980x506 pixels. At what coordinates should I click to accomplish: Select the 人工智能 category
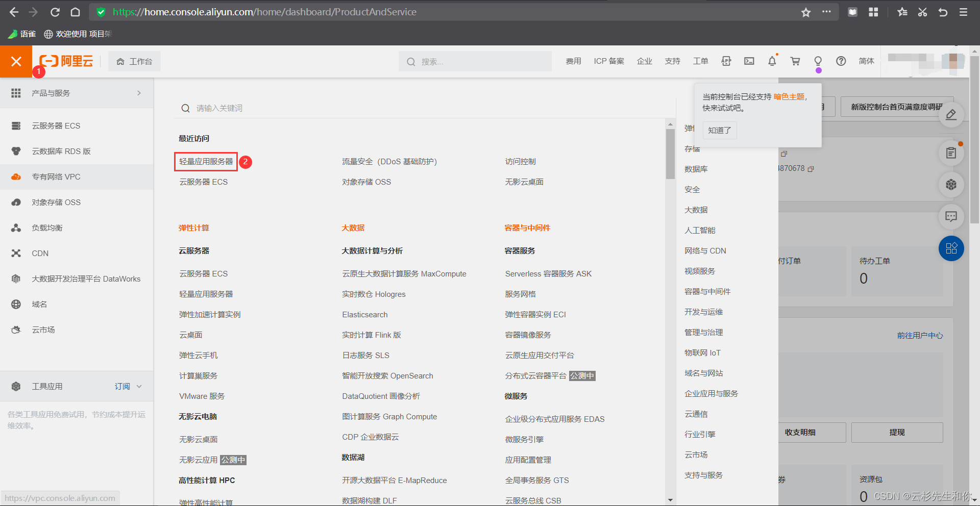tap(700, 230)
